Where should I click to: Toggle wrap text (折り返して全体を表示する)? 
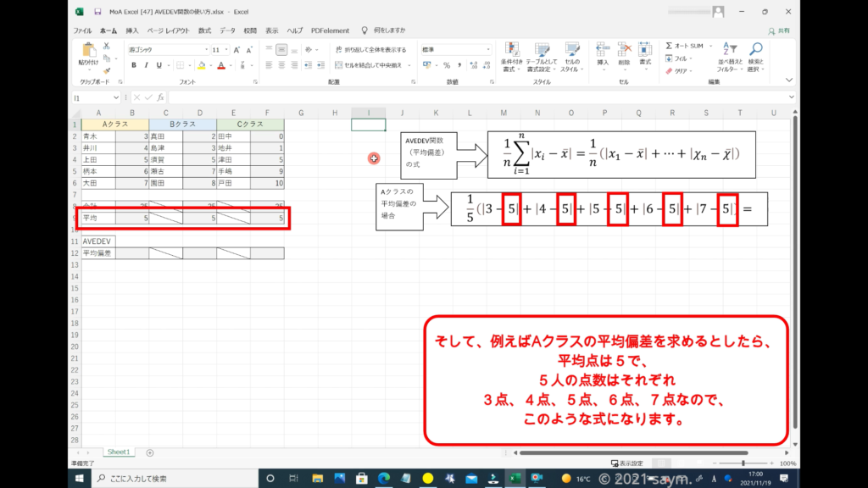370,50
